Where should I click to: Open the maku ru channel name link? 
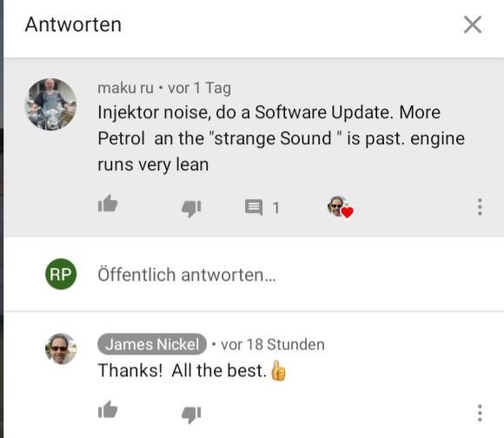125,88
